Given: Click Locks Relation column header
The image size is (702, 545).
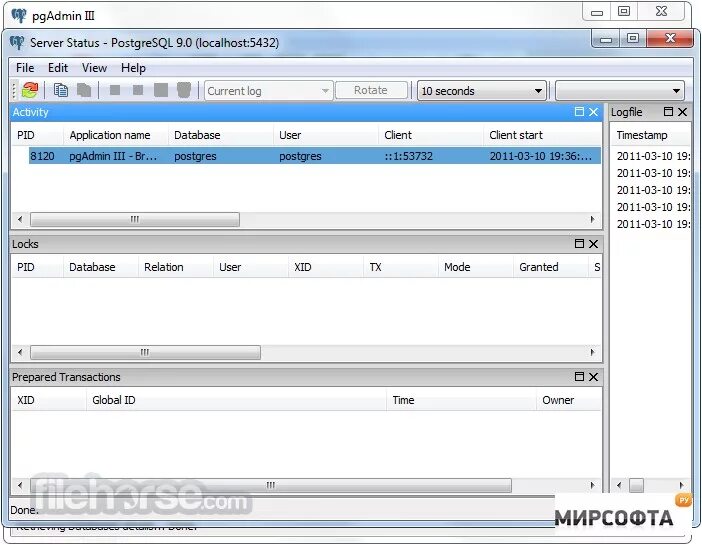Looking at the screenshot, I should coord(176,267).
